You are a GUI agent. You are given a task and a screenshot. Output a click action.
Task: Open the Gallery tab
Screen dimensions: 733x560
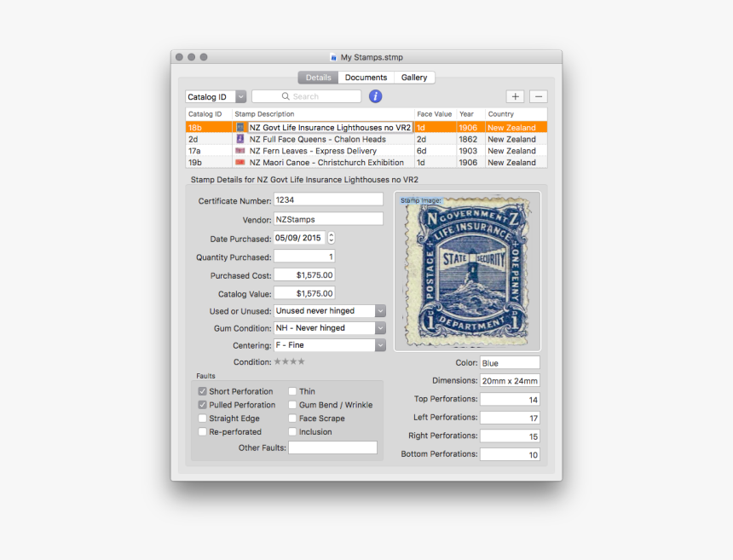pyautogui.click(x=414, y=78)
